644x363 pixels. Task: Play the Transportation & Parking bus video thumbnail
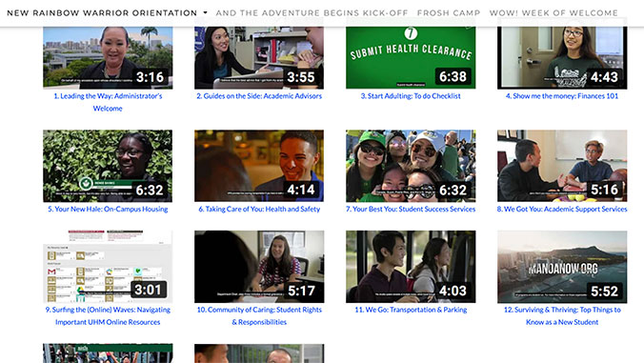(x=411, y=267)
